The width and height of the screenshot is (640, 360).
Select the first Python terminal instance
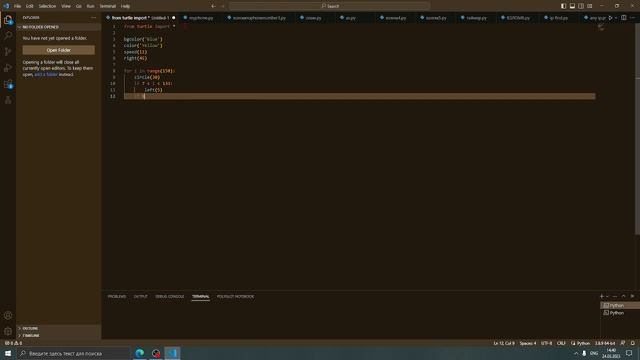(x=620, y=305)
